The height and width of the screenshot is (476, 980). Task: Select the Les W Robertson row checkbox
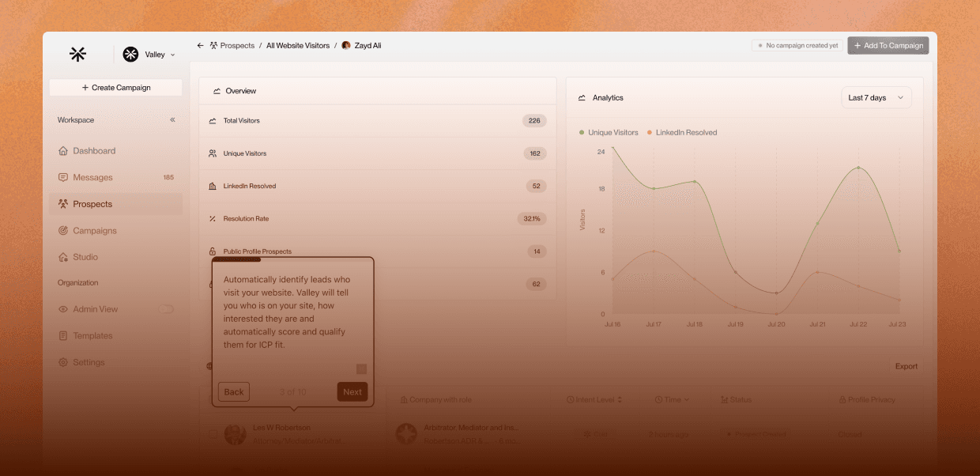(213, 433)
